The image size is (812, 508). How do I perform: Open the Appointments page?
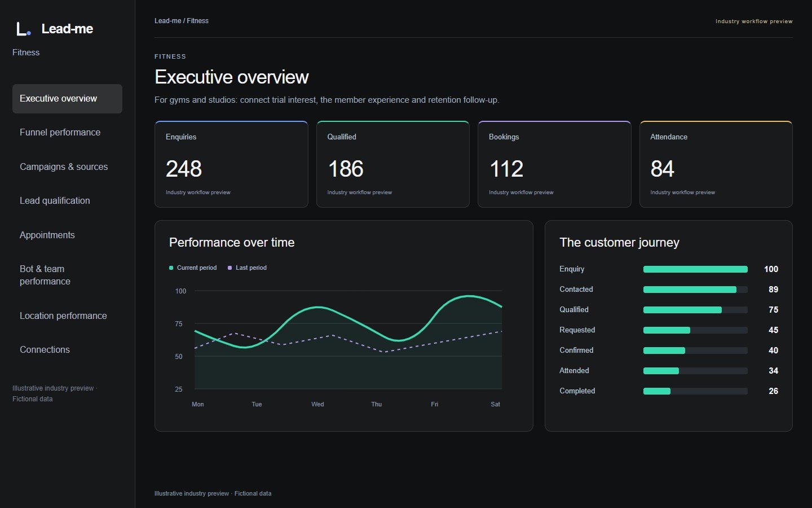click(x=67, y=235)
